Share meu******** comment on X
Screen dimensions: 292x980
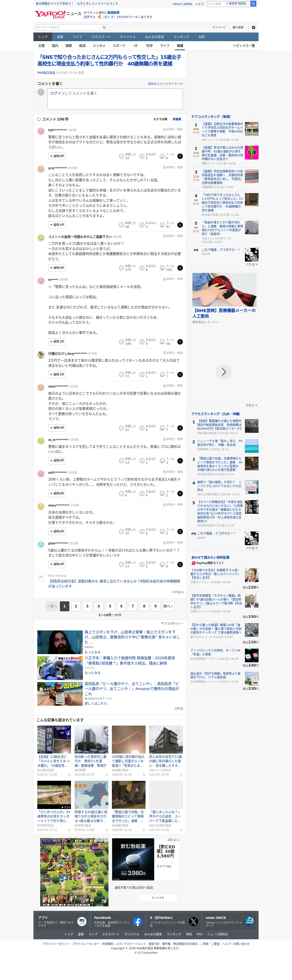[180, 532]
